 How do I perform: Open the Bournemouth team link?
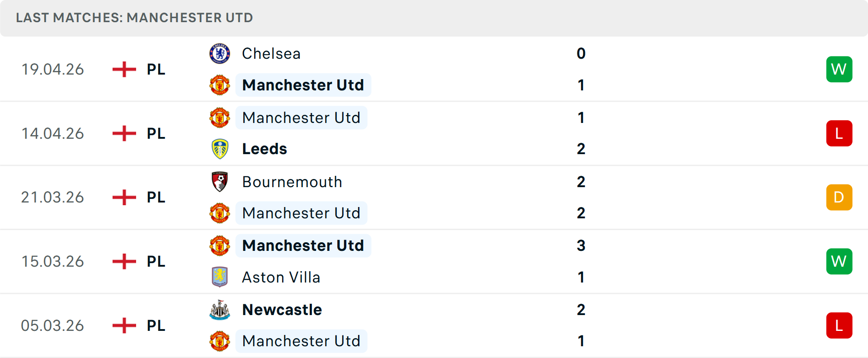(292, 182)
